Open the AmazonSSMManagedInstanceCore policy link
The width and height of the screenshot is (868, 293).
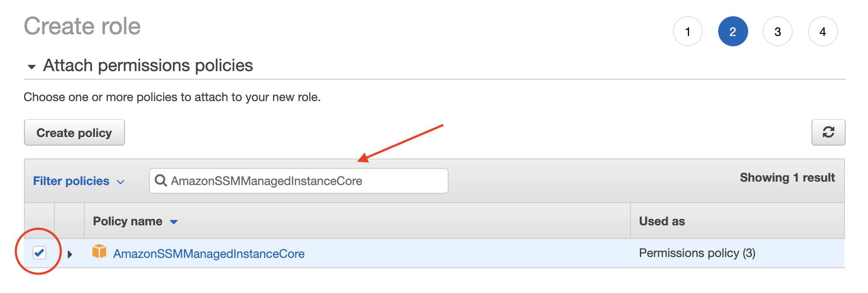pos(209,254)
